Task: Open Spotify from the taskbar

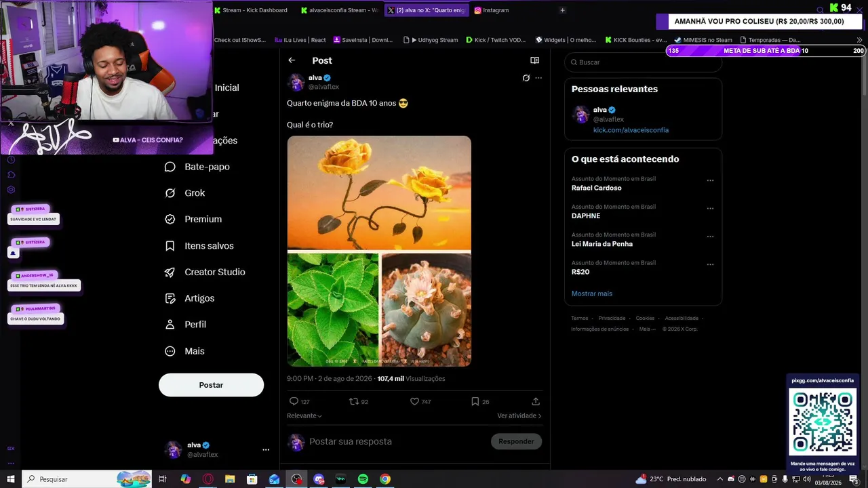Action: [x=363, y=479]
